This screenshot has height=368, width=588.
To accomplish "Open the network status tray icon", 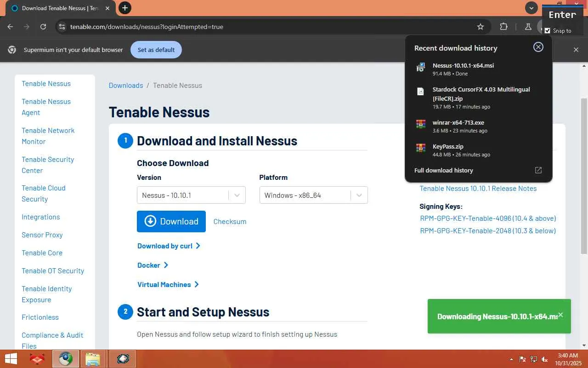I will 533,359.
